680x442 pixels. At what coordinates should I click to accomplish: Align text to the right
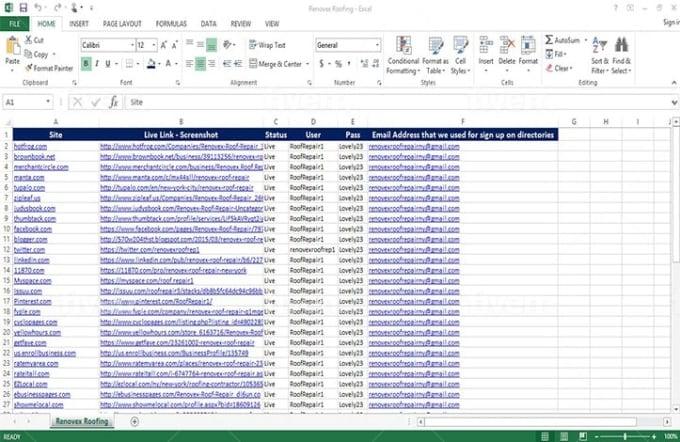(212, 64)
